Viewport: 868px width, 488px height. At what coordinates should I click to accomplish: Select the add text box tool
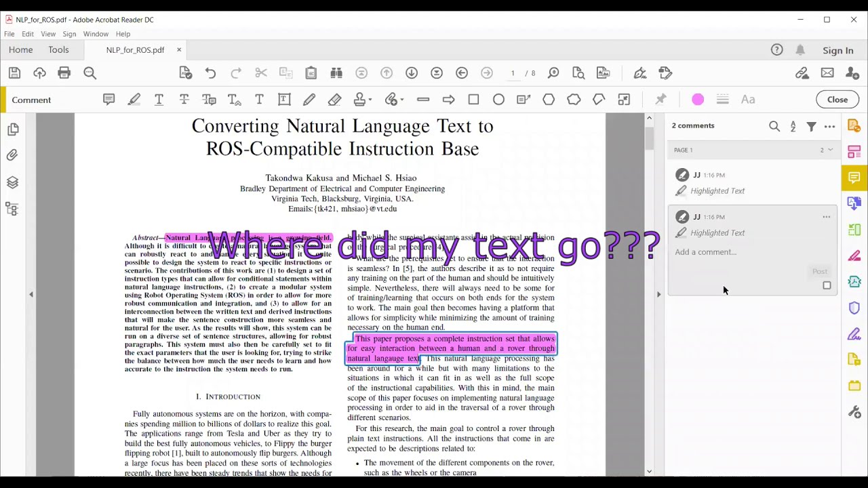pyautogui.click(x=284, y=100)
